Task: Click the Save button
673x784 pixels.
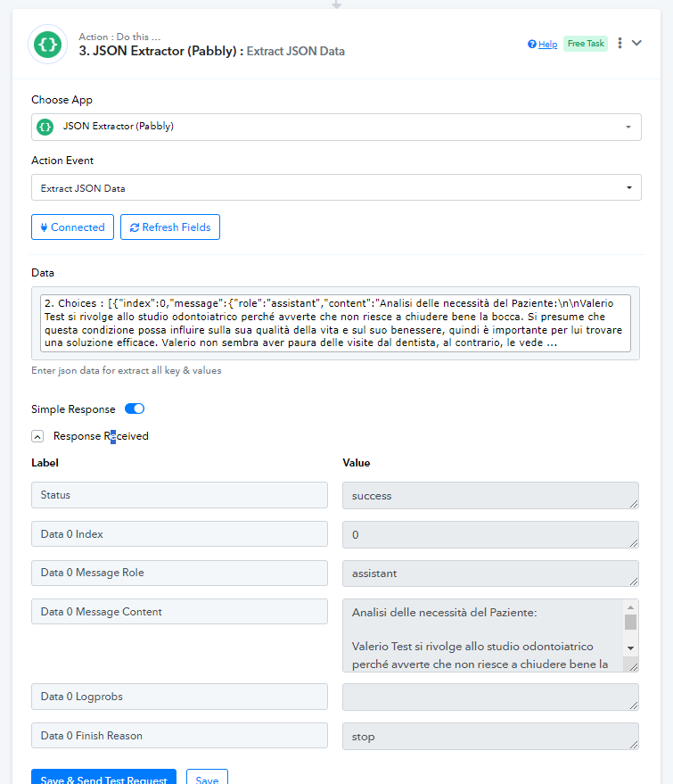Action: pos(207,778)
